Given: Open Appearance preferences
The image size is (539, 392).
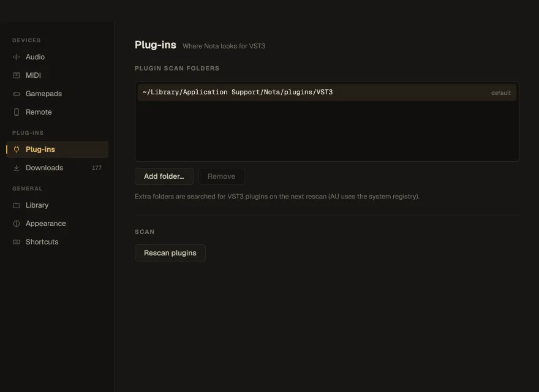Looking at the screenshot, I should pos(57,224).
